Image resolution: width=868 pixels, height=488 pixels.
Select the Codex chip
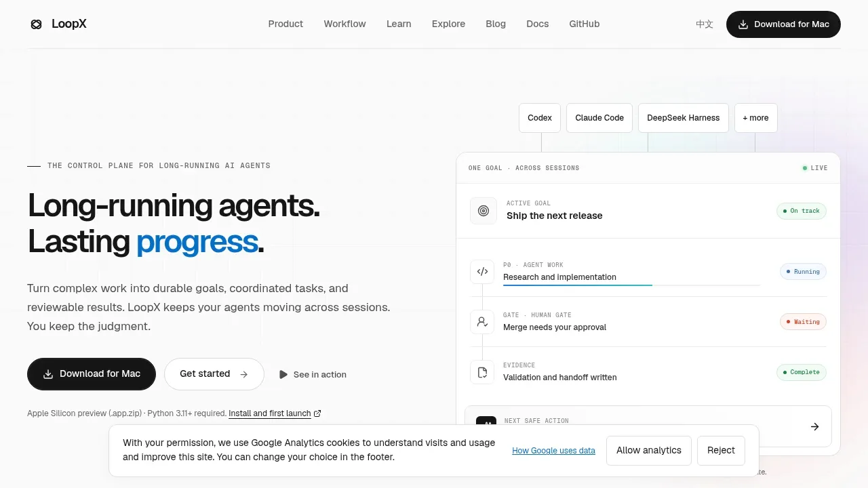(540, 118)
